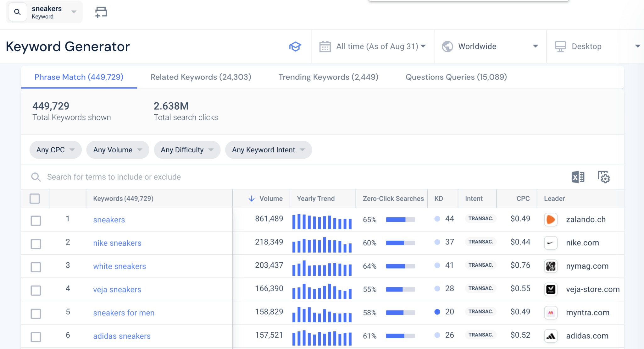
Task: Open the Any CPC filter dropdown
Action: [55, 150]
